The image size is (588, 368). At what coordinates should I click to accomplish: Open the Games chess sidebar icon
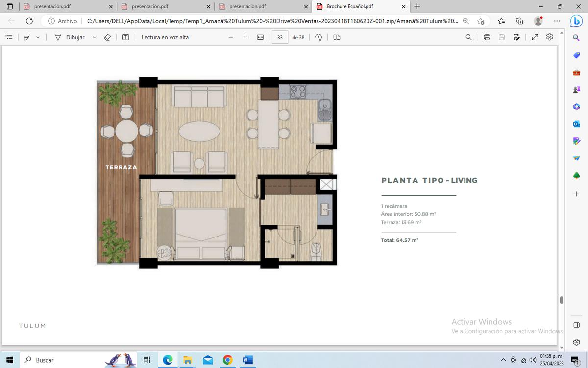click(x=576, y=89)
